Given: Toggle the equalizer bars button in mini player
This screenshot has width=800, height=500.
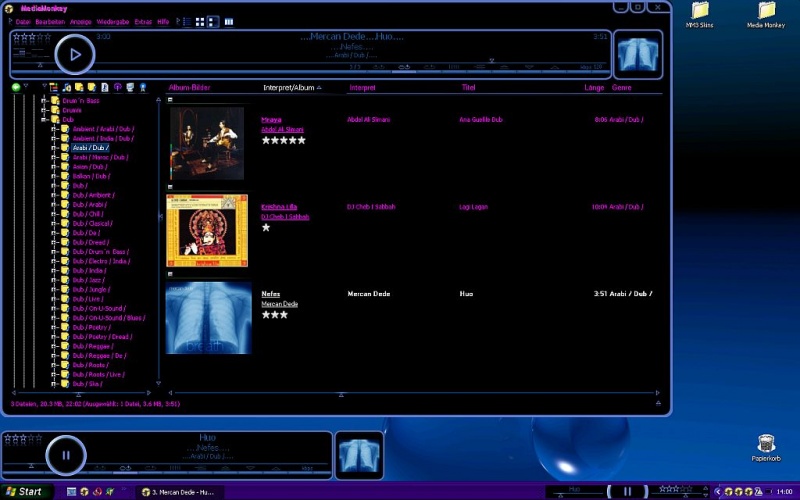Looking at the screenshot, I should point(175,467).
